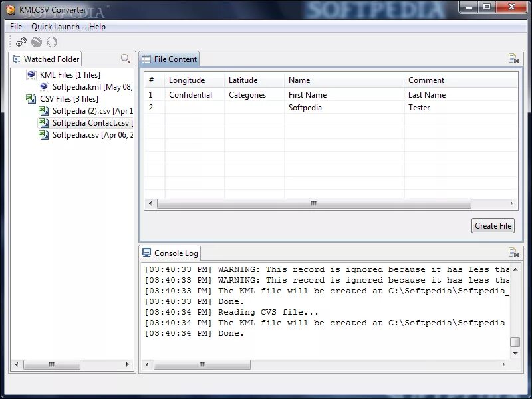Click the file table scroll left arrow
This screenshot has height=399, width=532.
150,203
